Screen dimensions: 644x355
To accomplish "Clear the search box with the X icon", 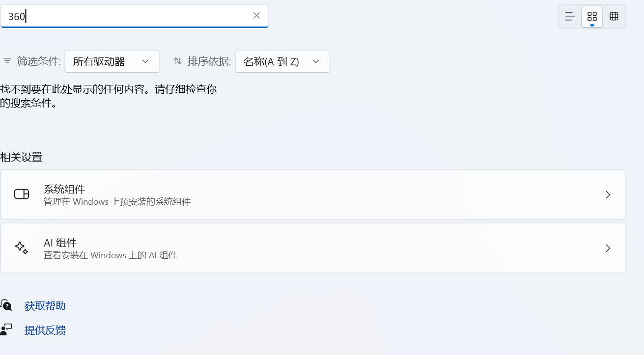I will pyautogui.click(x=256, y=16).
